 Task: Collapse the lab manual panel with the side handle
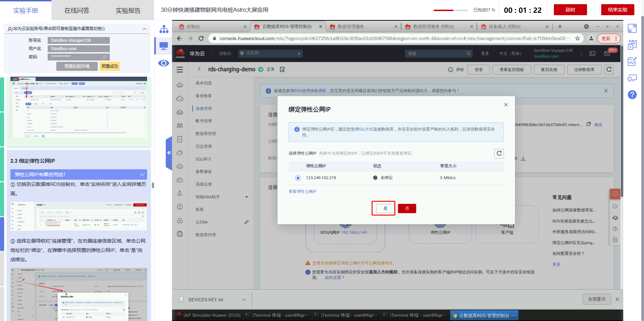169,153
